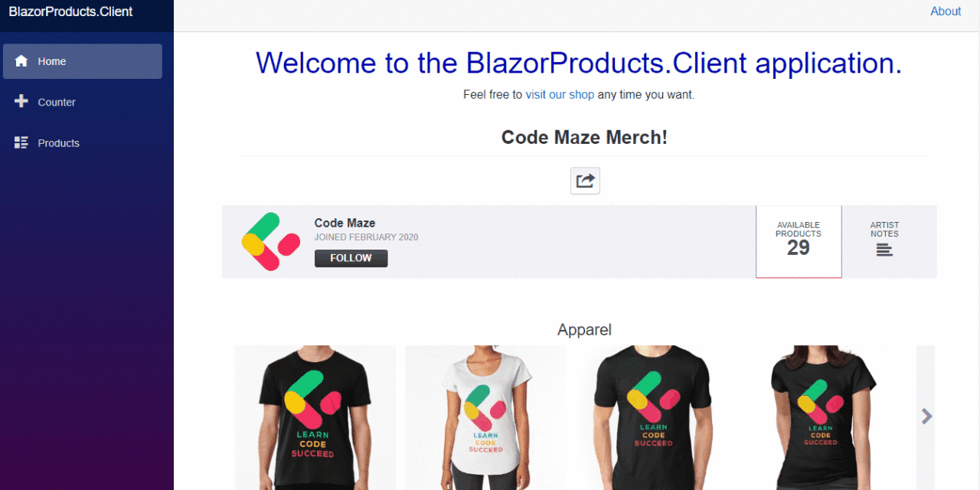Image resolution: width=980 pixels, height=490 pixels.
Task: Select the Home nav item
Action: (83, 61)
